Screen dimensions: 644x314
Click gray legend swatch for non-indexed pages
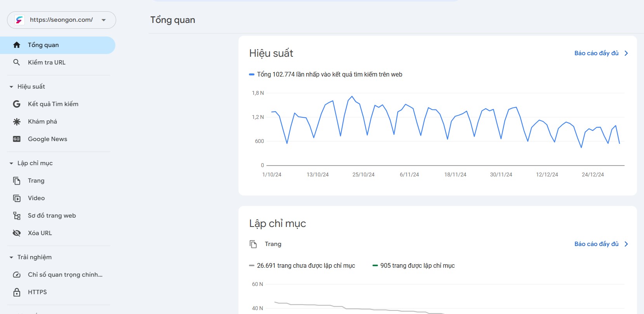(252, 266)
